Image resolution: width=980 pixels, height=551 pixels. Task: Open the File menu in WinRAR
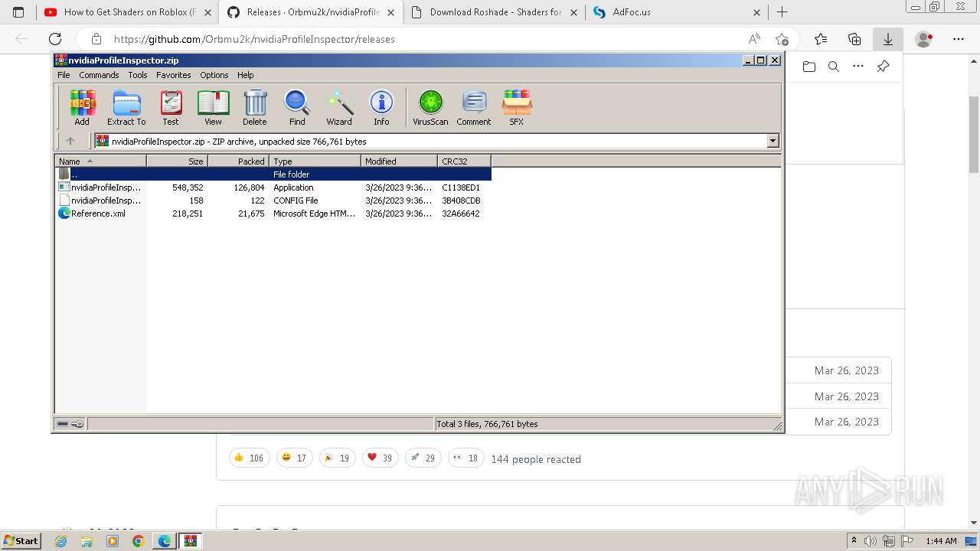[64, 75]
